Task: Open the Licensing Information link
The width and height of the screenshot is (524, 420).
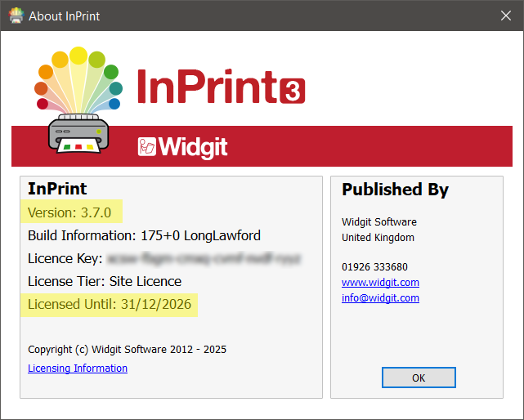Action: (x=78, y=369)
